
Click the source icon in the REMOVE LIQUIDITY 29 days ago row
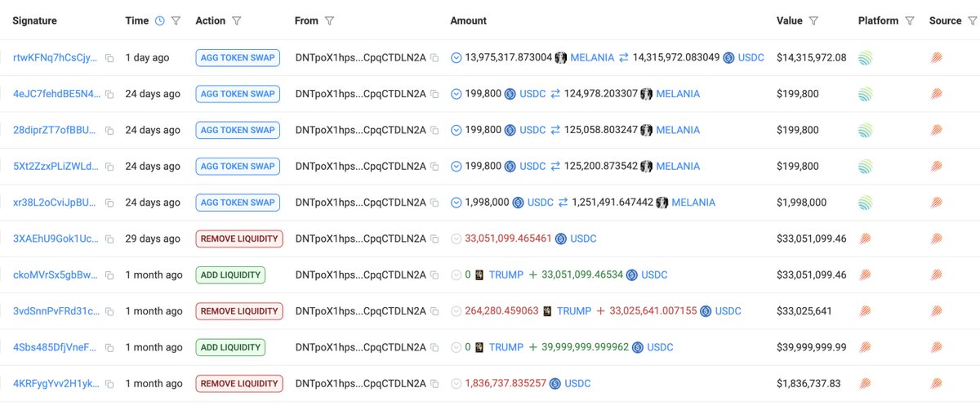pyautogui.click(x=936, y=239)
